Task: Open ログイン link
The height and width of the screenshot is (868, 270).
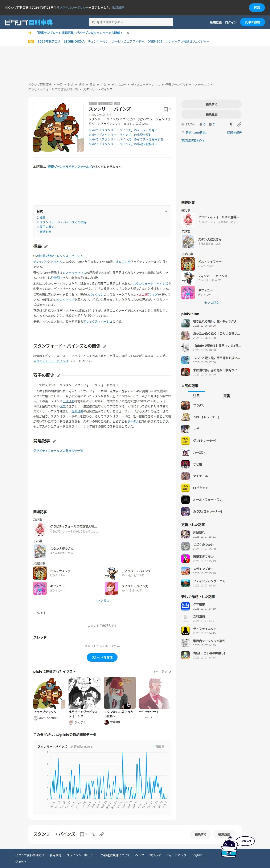Action: click(x=231, y=22)
